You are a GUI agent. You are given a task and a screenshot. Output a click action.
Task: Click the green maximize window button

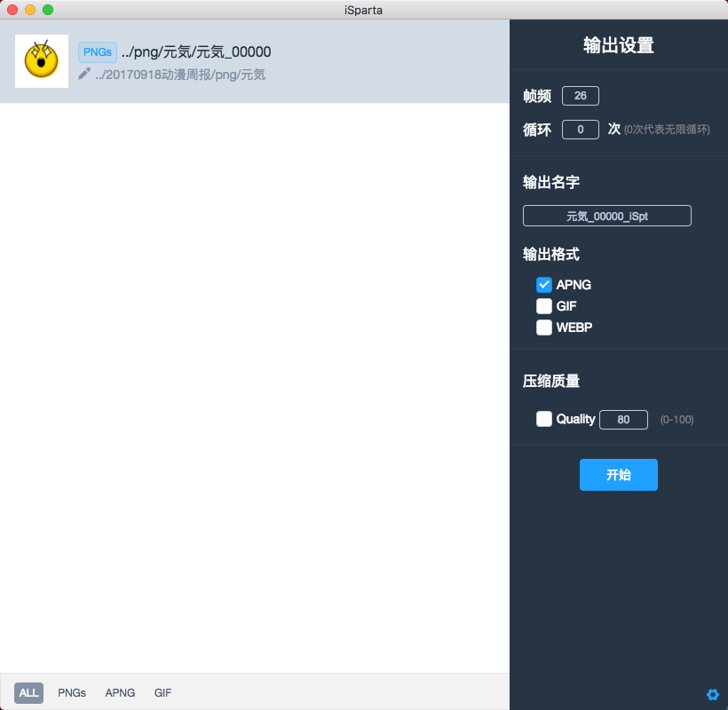[x=48, y=10]
